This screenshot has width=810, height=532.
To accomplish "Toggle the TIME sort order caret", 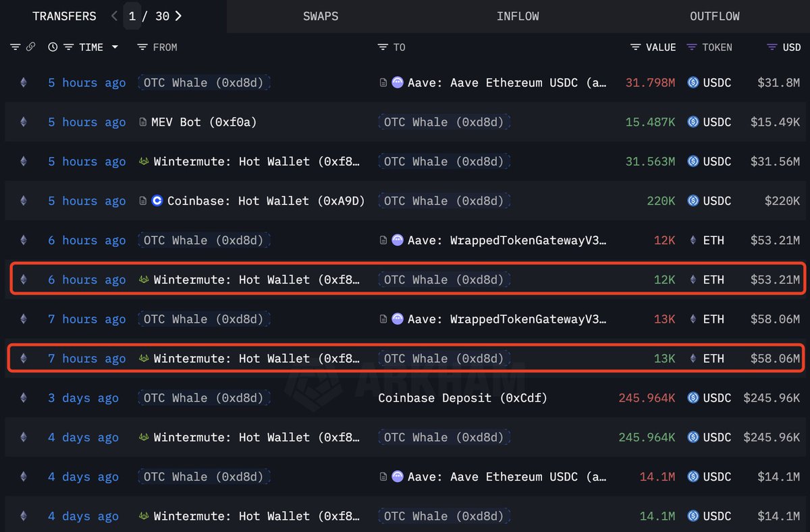I will point(115,47).
